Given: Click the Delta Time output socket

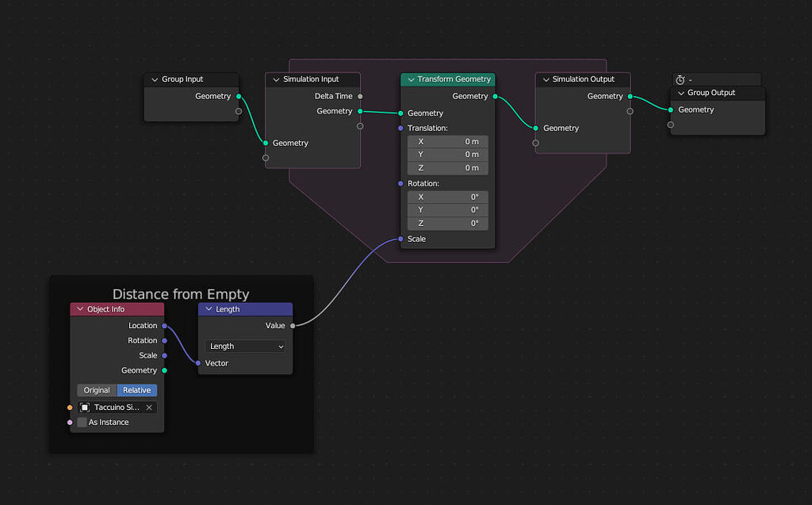Looking at the screenshot, I should [361, 97].
